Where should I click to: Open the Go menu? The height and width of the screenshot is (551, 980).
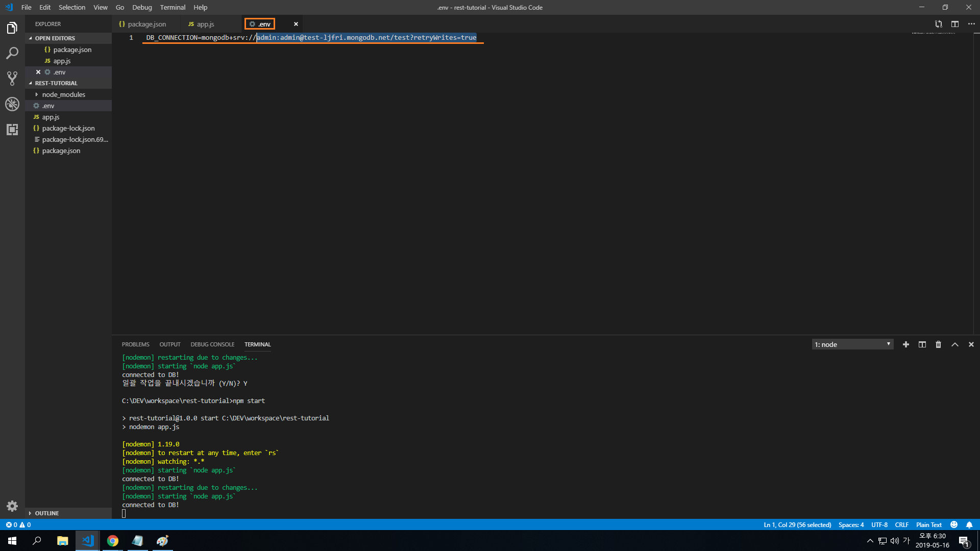[120, 7]
